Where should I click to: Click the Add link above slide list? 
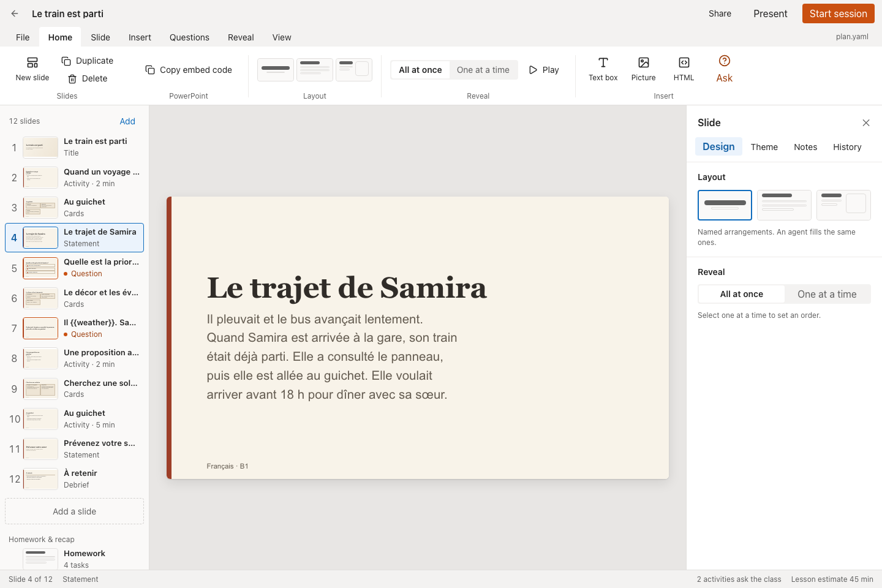point(127,121)
